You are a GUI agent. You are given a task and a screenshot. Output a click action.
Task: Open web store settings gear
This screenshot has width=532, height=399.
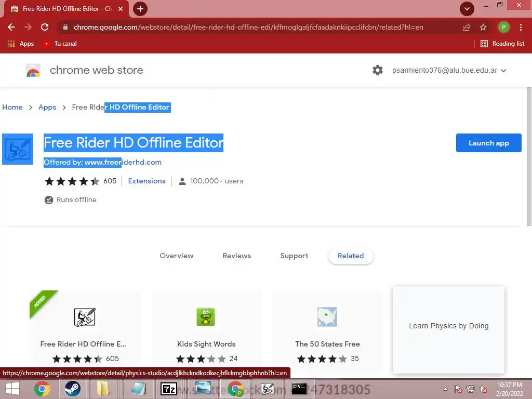tap(378, 70)
